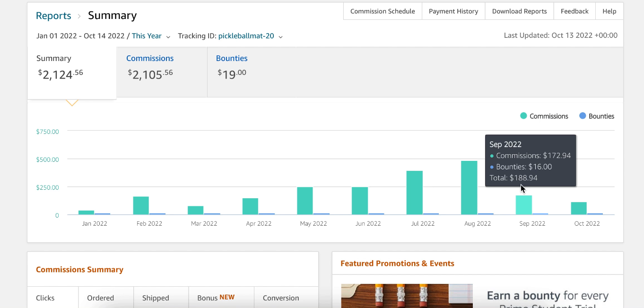Click the Jun 2022 commissions bar

pyautogui.click(x=360, y=201)
